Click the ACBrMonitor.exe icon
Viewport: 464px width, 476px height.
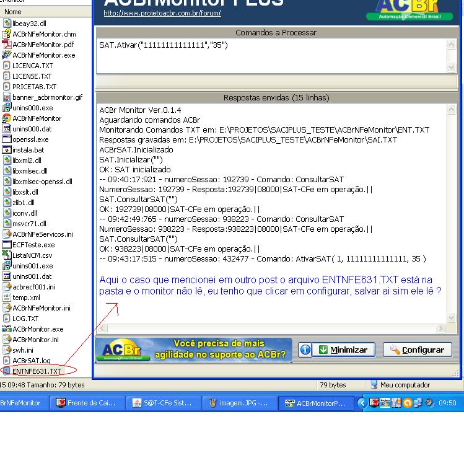pyautogui.click(x=7, y=328)
